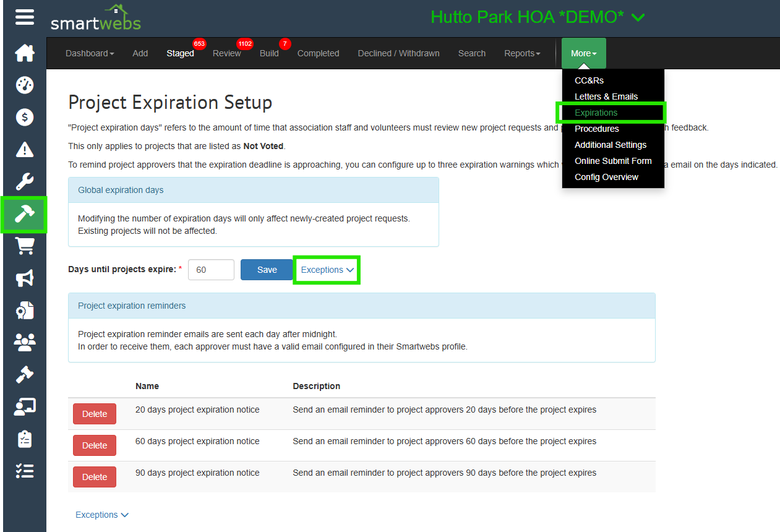Switch association via Hutto Park HOA dropdown
This screenshot has width=780, height=532.
[x=537, y=17]
